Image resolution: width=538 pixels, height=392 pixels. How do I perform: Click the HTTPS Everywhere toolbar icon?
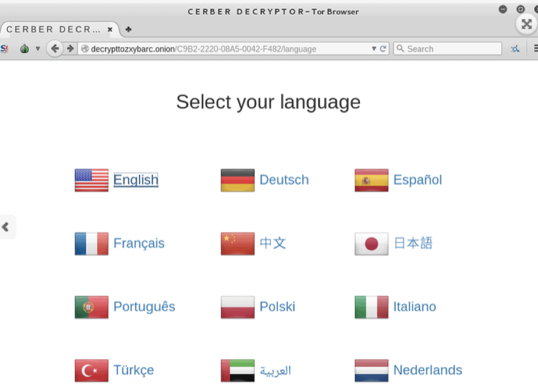click(x=515, y=49)
